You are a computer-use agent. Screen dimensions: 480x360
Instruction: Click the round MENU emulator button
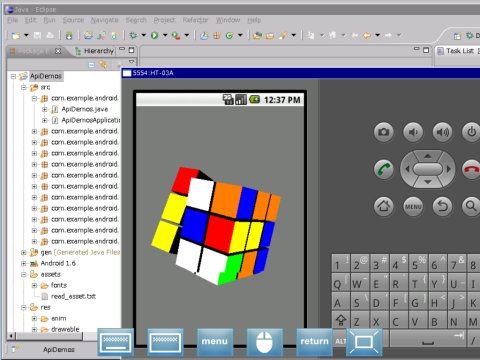tap(413, 206)
